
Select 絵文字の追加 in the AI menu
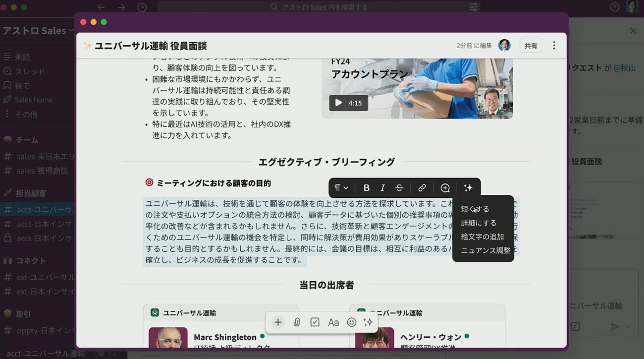click(483, 237)
